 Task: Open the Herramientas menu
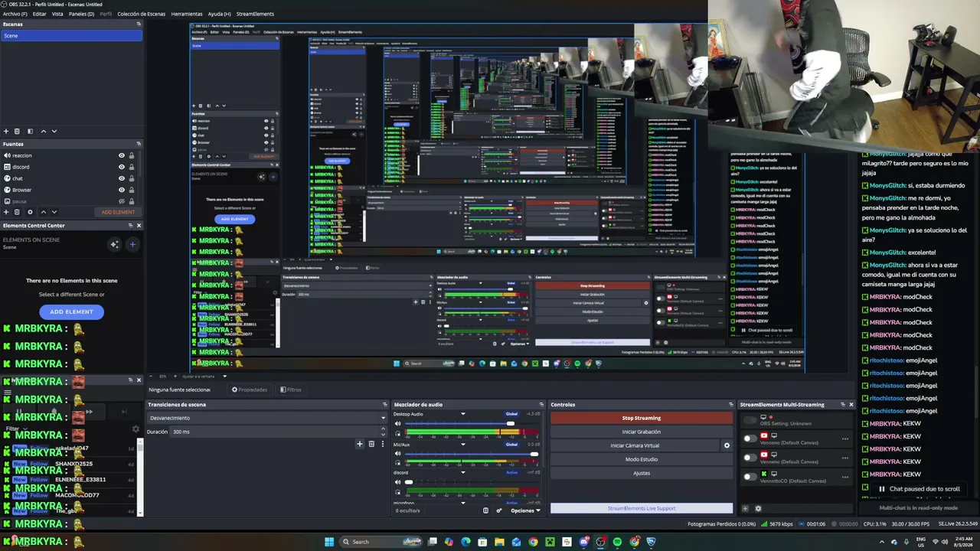[x=187, y=14]
